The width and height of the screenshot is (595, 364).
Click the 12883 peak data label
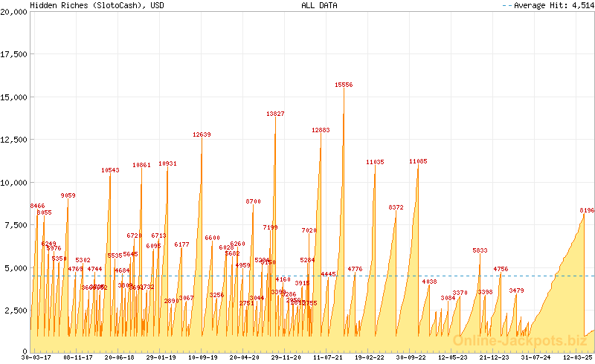pyautogui.click(x=321, y=130)
